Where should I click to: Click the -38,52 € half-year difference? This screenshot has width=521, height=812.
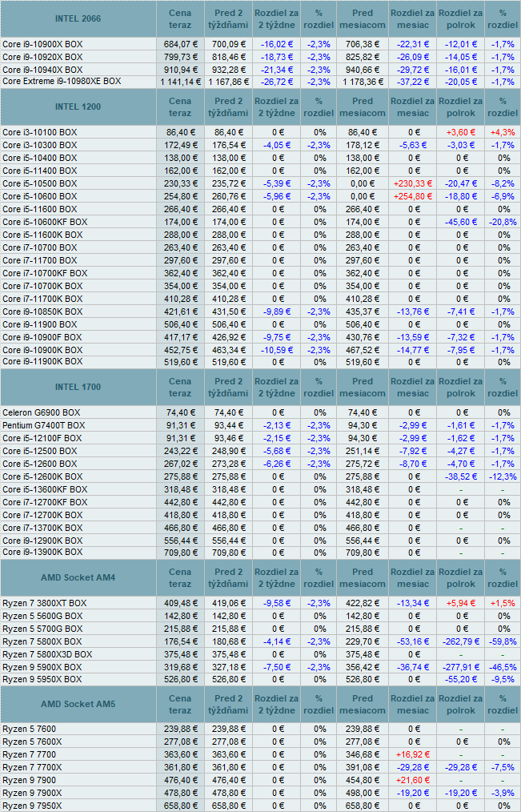click(460, 476)
